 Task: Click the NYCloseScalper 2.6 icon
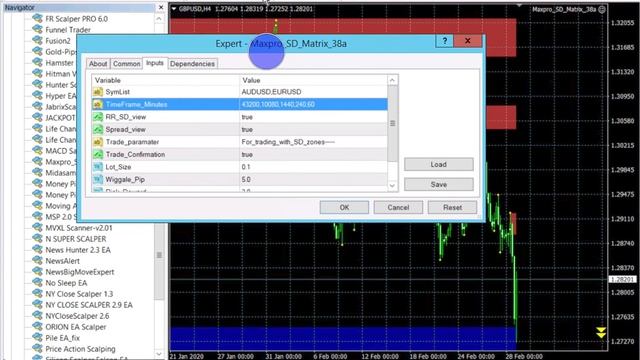coord(38,316)
